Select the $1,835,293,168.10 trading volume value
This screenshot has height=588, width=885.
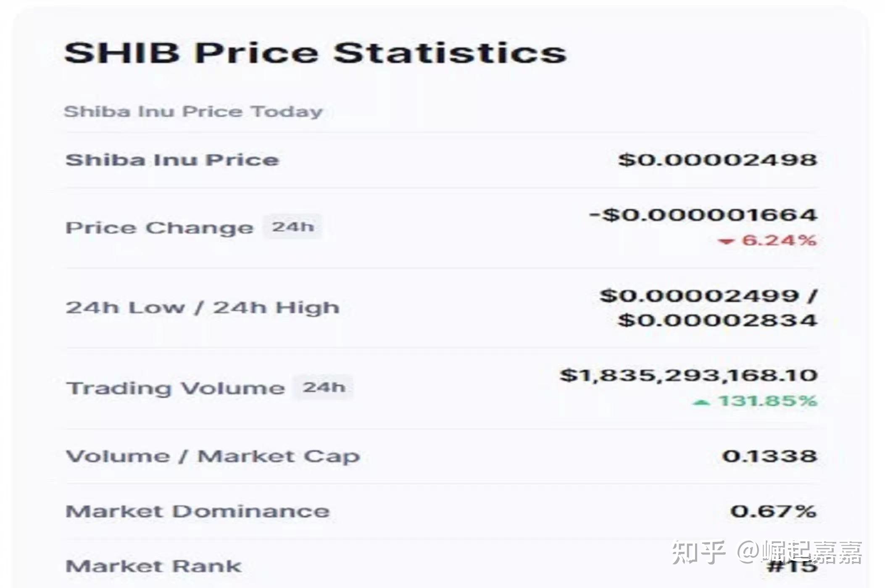tap(688, 375)
